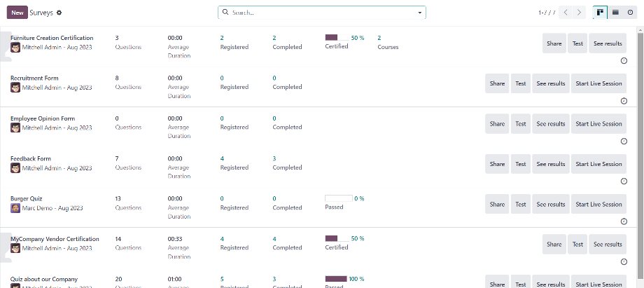Click the page counter 1-7 / 7
Screen dimensions: 644x288
click(x=547, y=13)
